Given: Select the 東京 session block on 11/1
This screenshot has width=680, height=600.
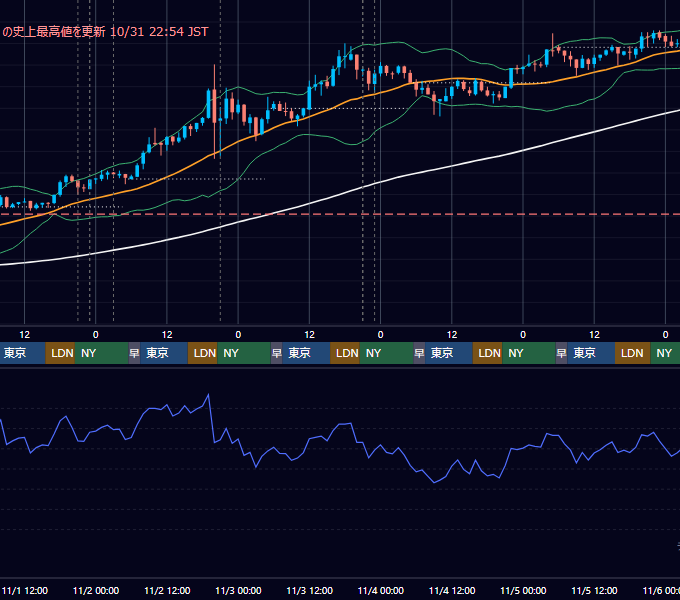Looking at the screenshot, I should pyautogui.click(x=23, y=353).
